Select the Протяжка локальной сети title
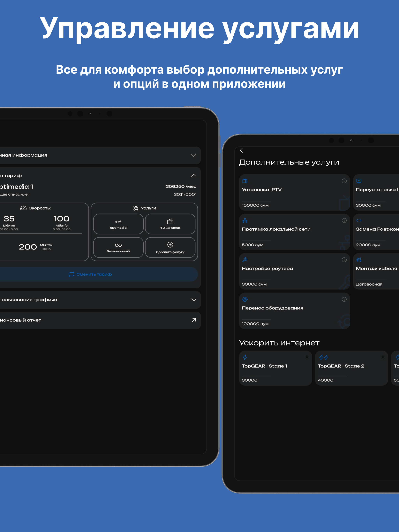The image size is (399, 532). (x=276, y=229)
